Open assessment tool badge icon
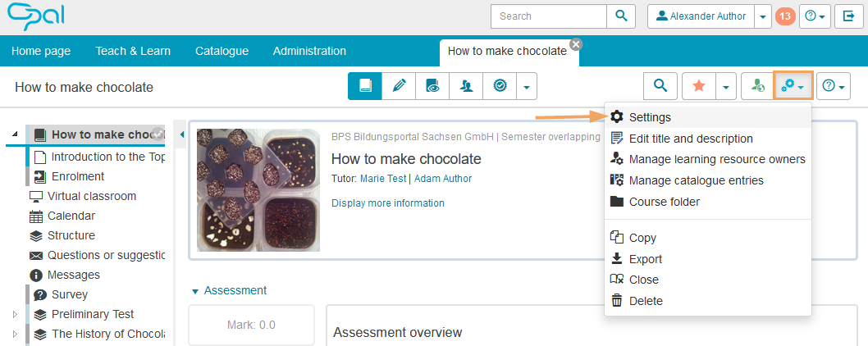This screenshot has width=868, height=346. [x=500, y=86]
